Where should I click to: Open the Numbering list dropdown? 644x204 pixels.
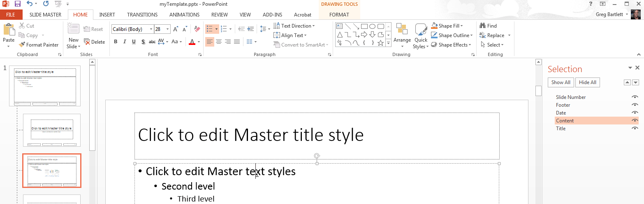(x=230, y=29)
